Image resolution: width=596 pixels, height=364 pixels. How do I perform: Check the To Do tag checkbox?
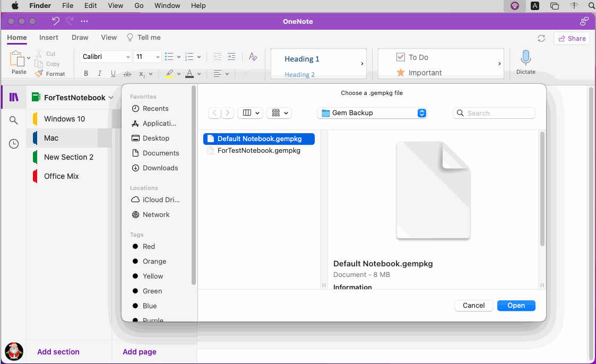[x=401, y=57]
